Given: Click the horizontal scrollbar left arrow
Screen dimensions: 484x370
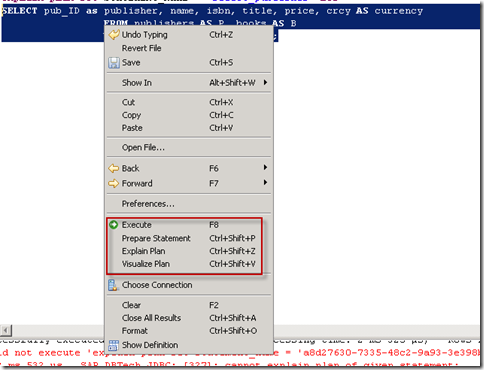Looking at the screenshot, I should pos(6,330).
